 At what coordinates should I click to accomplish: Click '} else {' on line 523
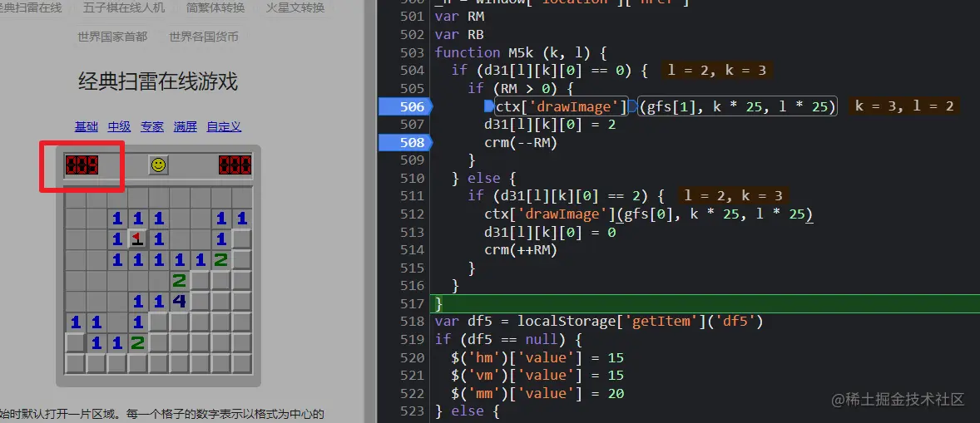pos(468,411)
